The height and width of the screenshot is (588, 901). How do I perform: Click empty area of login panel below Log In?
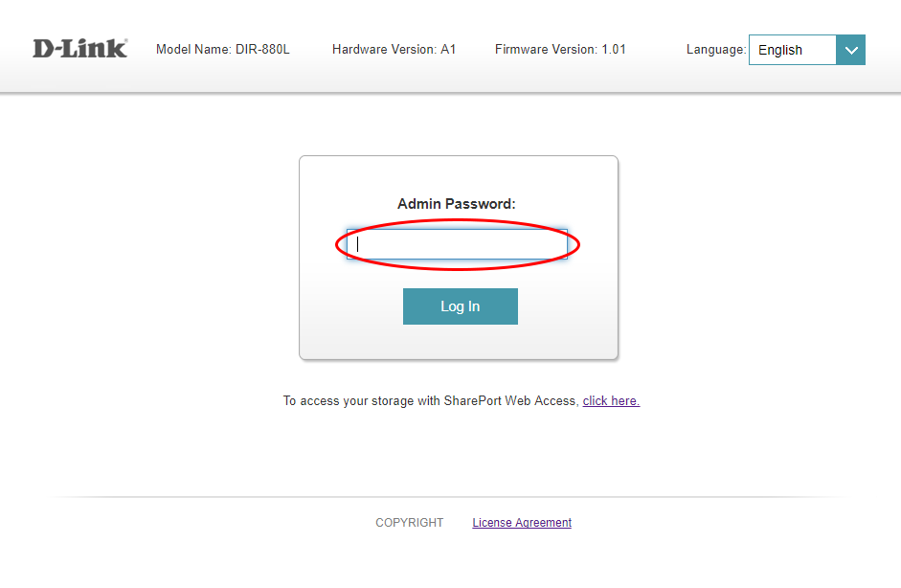click(x=459, y=342)
